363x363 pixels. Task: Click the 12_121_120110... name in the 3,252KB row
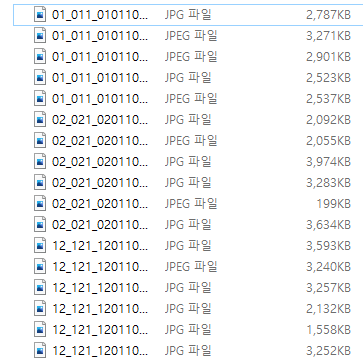(100, 351)
